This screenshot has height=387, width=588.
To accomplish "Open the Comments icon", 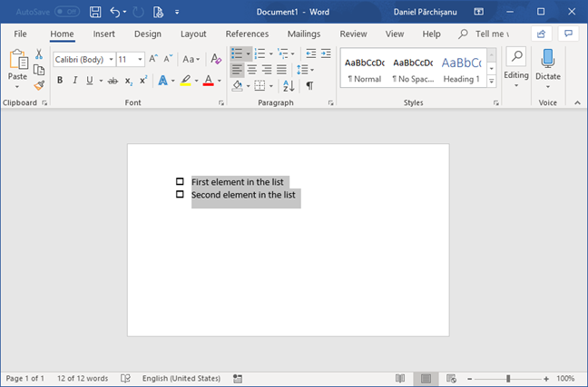I will 569,34.
